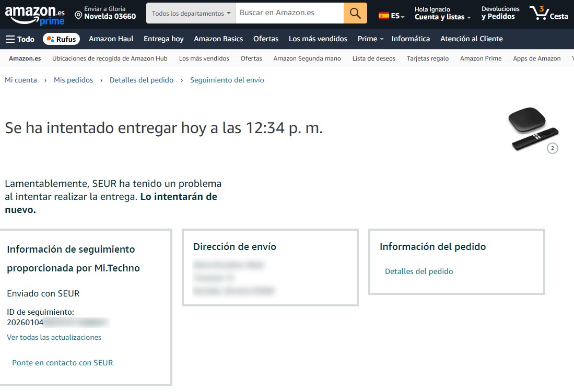
Task: Open Los más vendidos in sub-navigation
Action: click(204, 58)
